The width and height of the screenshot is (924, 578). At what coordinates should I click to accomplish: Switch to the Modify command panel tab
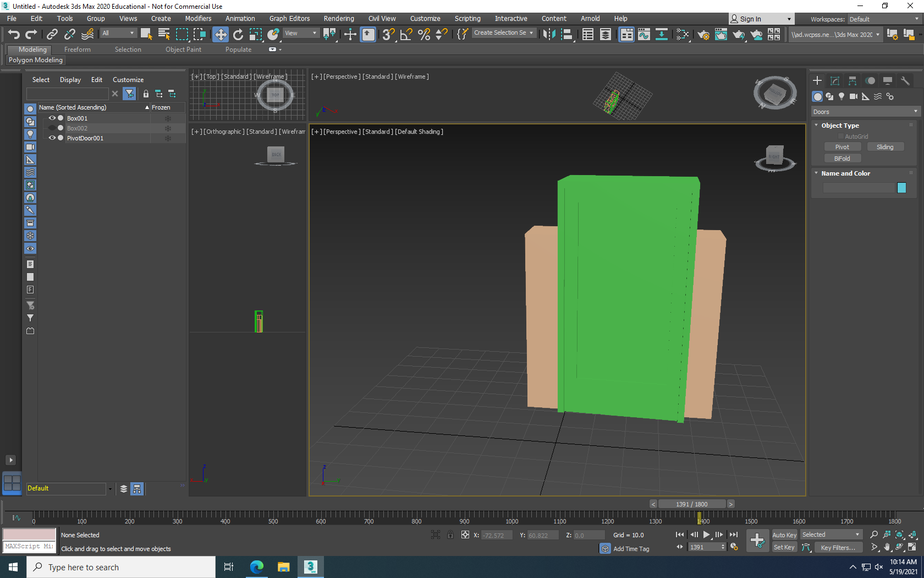click(x=835, y=81)
